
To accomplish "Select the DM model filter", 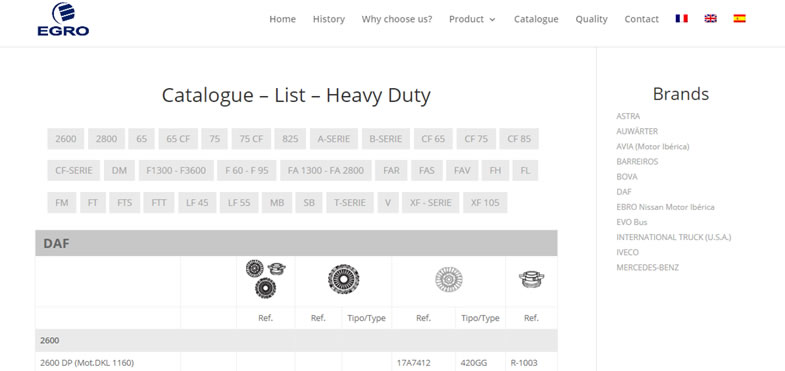I will [119, 170].
